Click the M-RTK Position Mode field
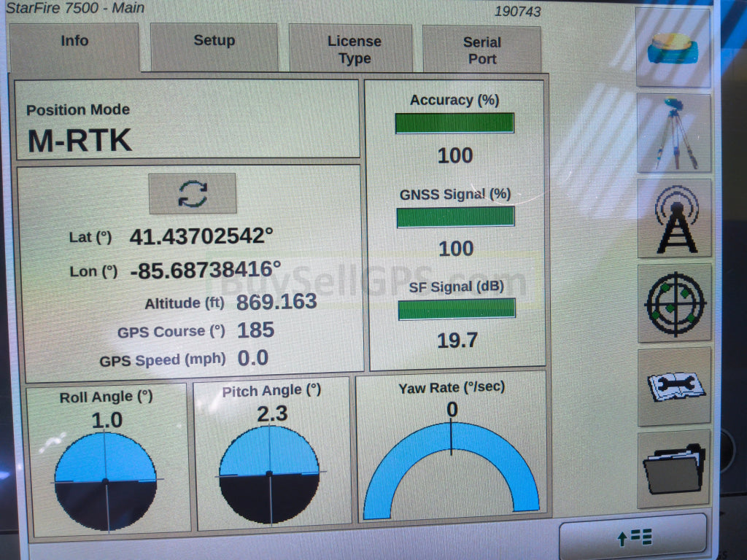 click(187, 128)
